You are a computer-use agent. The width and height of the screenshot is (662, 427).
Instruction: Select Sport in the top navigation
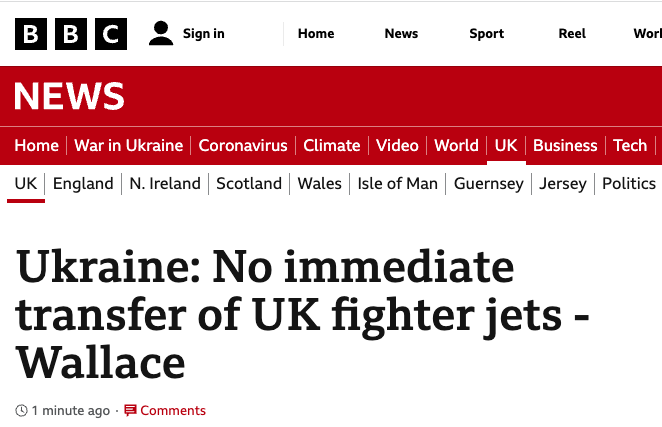tap(487, 34)
